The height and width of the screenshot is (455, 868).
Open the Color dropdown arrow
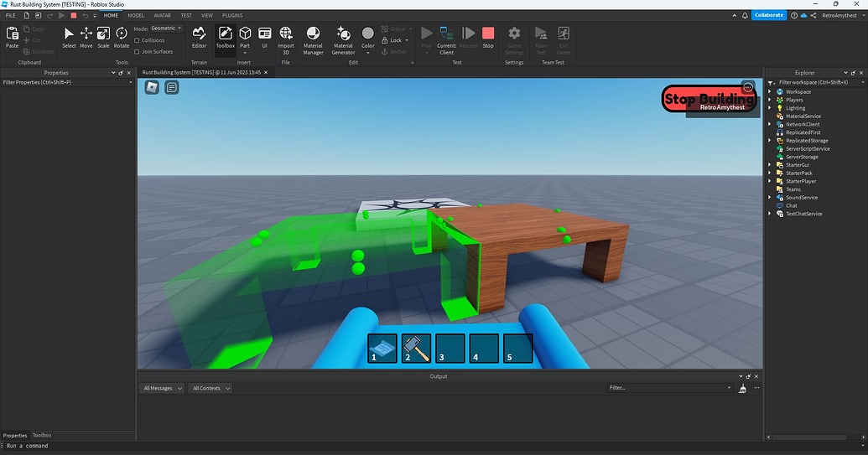(367, 53)
